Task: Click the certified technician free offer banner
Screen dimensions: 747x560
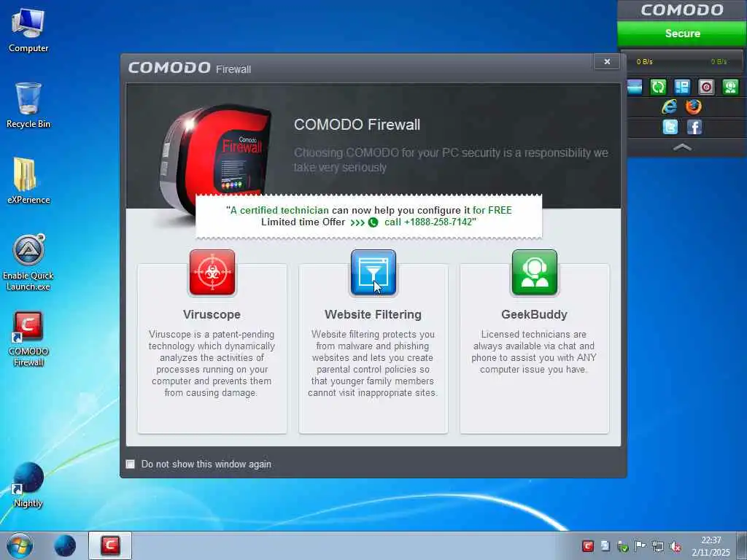Action: pos(368,216)
